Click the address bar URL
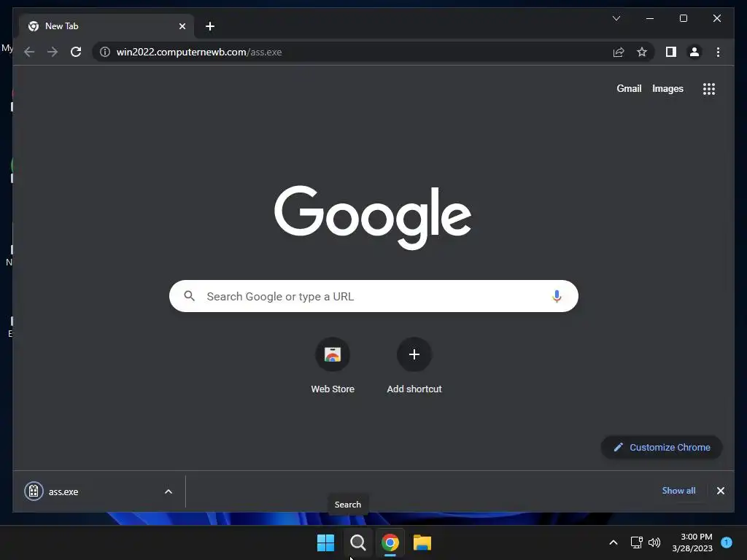747x560 pixels. [199, 52]
